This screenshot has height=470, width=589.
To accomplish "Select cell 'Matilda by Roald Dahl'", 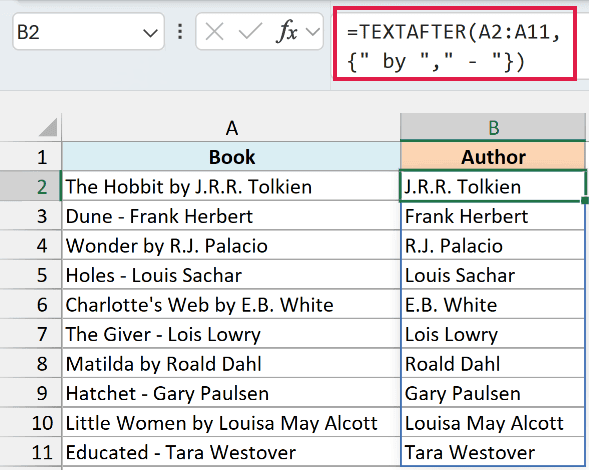I will 231,363.
